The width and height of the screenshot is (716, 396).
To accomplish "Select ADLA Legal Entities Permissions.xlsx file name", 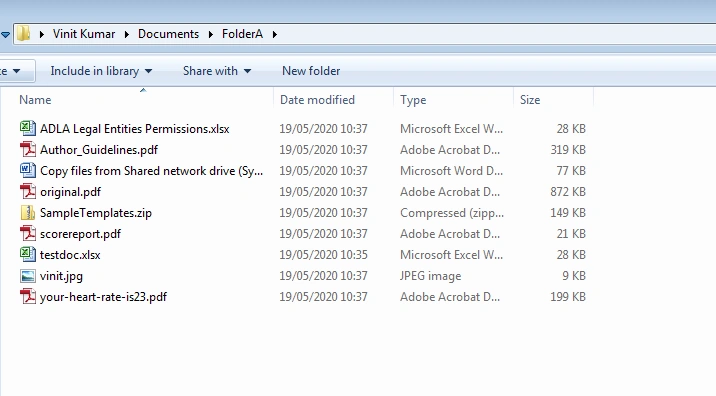I will 135,129.
